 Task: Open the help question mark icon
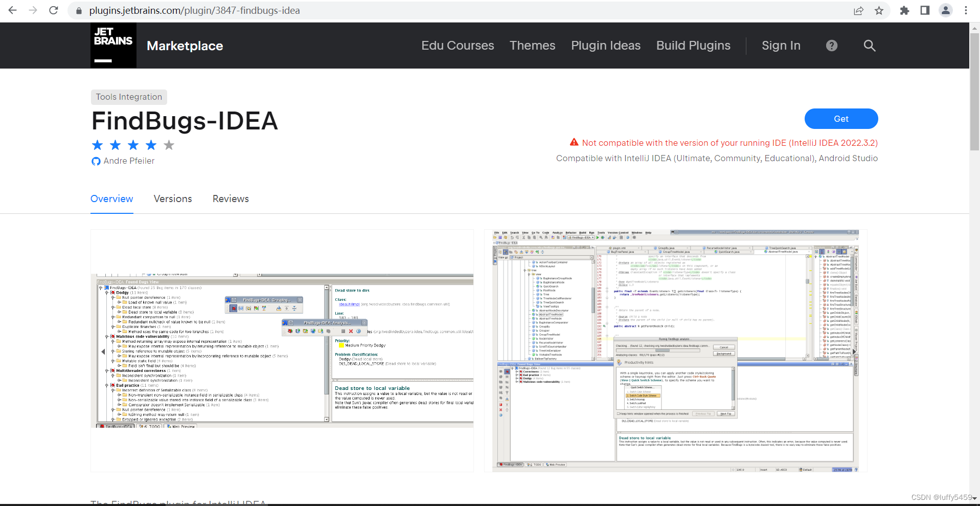tap(832, 46)
